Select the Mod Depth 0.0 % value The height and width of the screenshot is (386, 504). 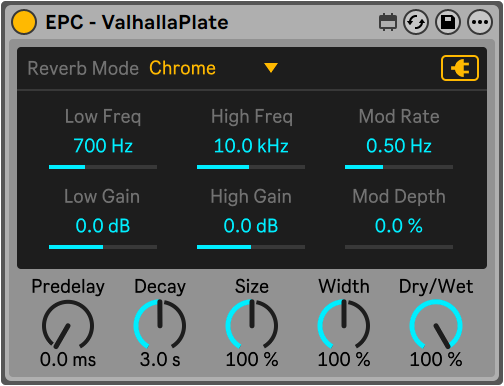coord(399,226)
